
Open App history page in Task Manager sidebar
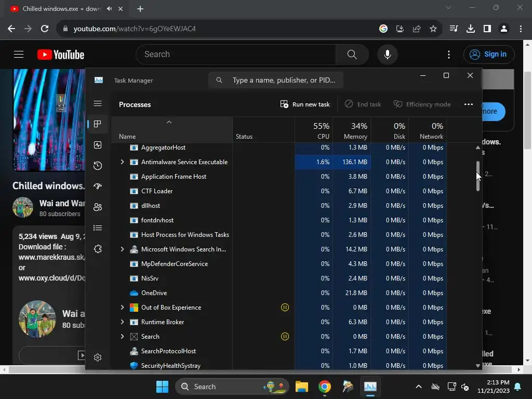point(98,166)
